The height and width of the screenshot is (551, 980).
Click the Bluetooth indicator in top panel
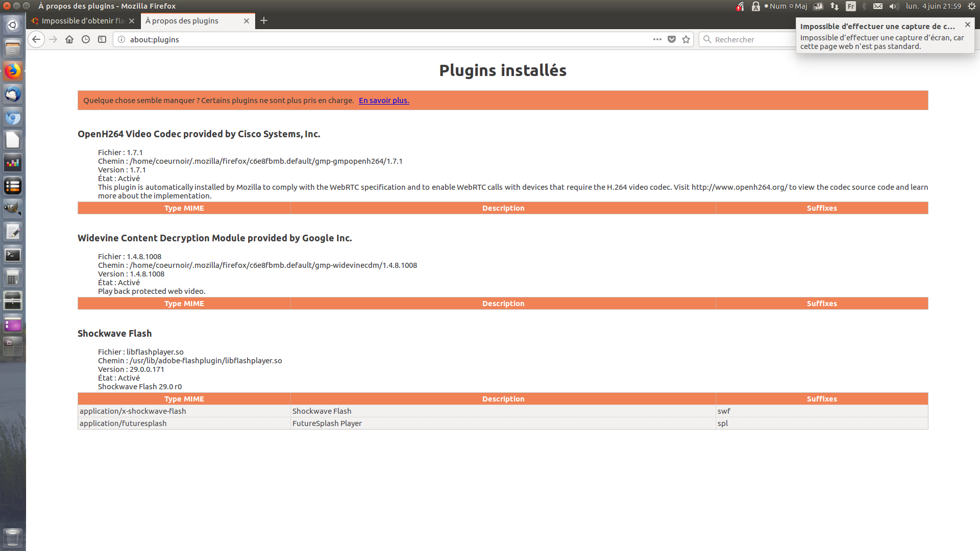[864, 6]
